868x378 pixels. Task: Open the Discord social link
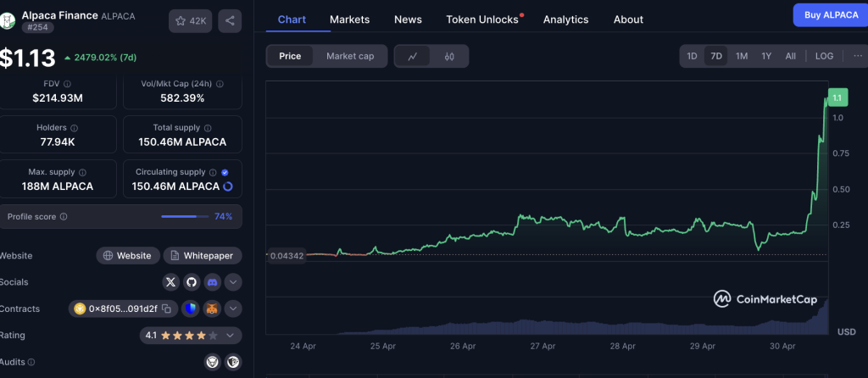212,282
